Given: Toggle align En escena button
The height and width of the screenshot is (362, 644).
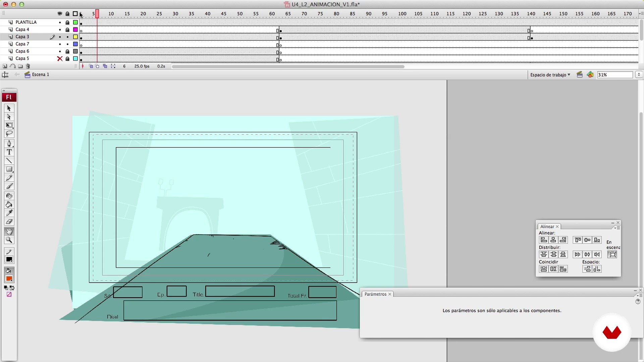Looking at the screenshot, I should [x=612, y=254].
